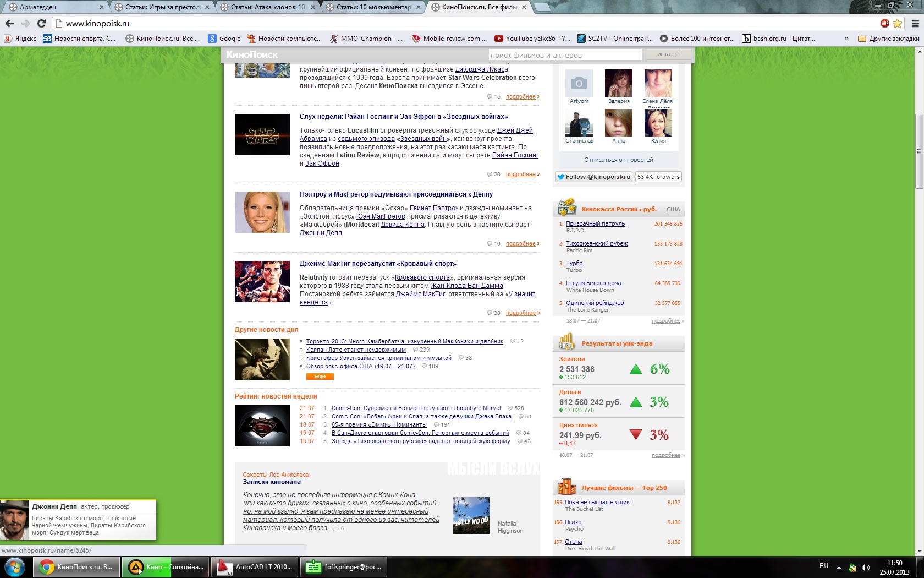Open the Hollywood sign blog thumbnail

[x=471, y=515]
